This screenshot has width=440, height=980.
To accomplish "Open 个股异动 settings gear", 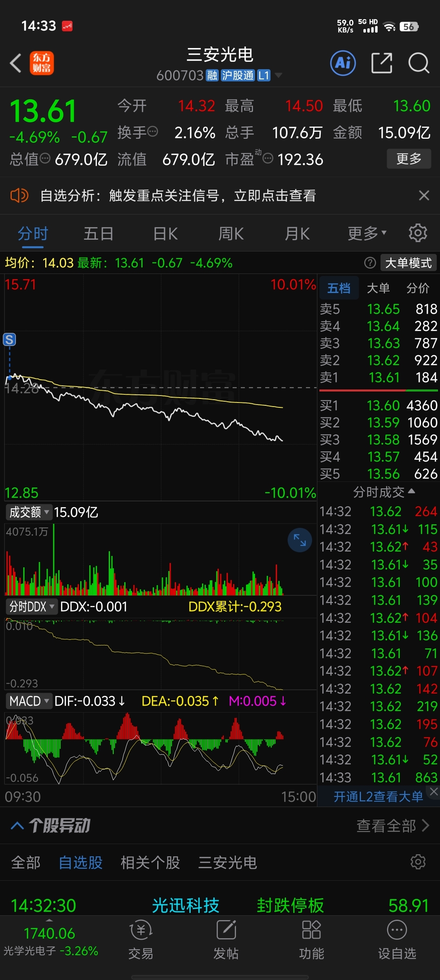I will pyautogui.click(x=418, y=862).
